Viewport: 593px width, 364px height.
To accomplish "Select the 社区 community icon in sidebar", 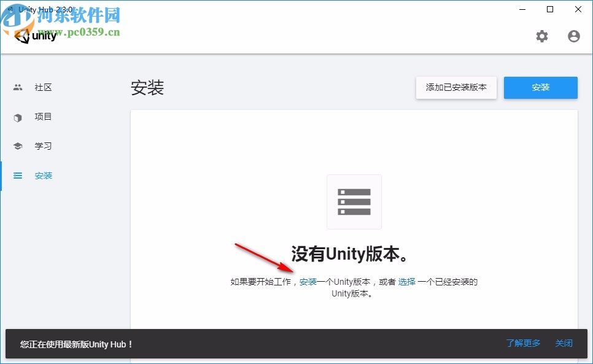I will pyautogui.click(x=18, y=87).
